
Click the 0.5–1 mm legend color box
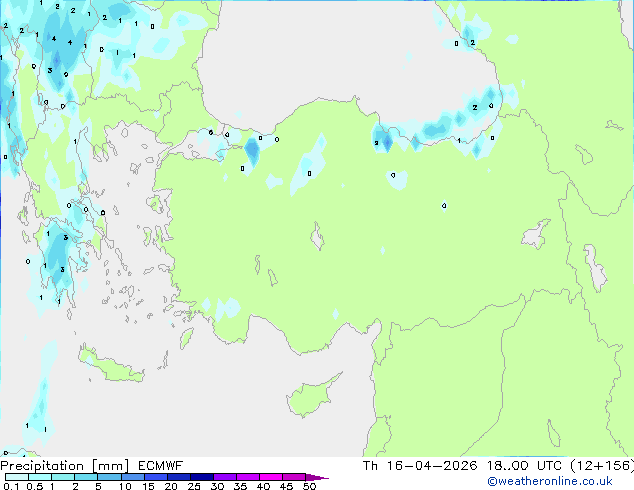40,477
